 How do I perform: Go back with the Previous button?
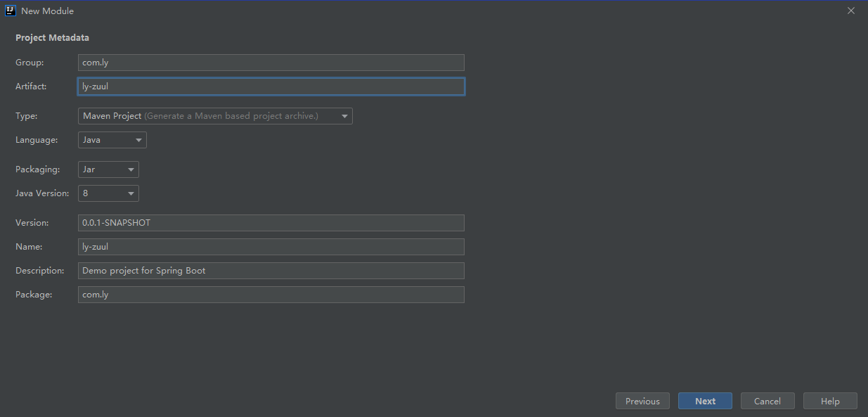point(642,401)
